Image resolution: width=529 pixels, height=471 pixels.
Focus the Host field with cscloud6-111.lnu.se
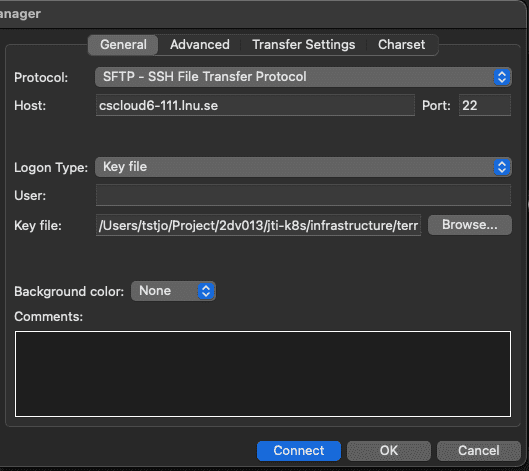(x=255, y=105)
